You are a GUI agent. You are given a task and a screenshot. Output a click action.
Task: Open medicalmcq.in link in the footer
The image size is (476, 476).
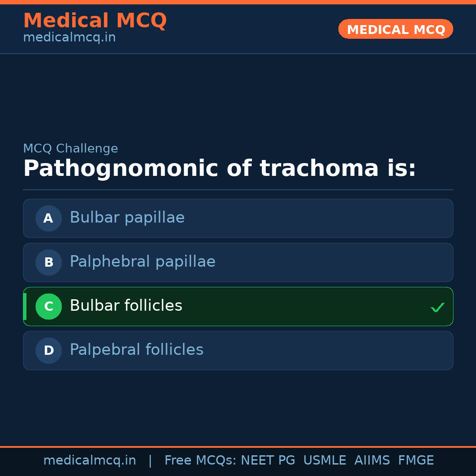click(89, 461)
